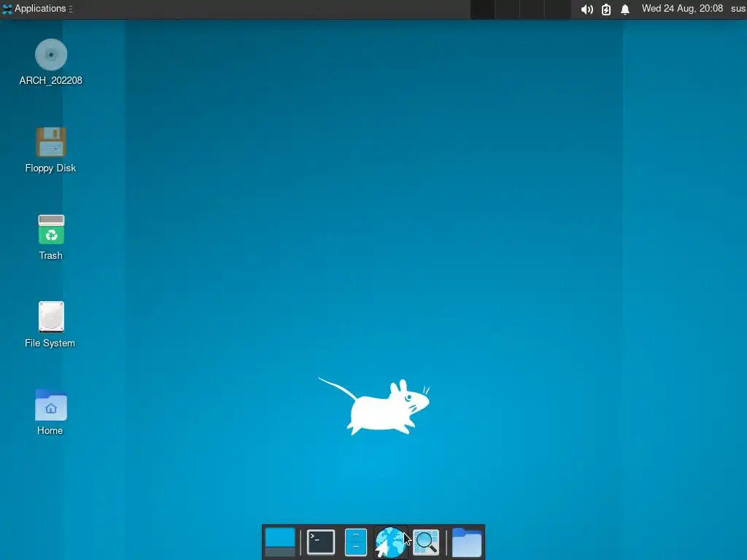Launch the Web Browser globe icon
The image size is (747, 560).
(391, 542)
